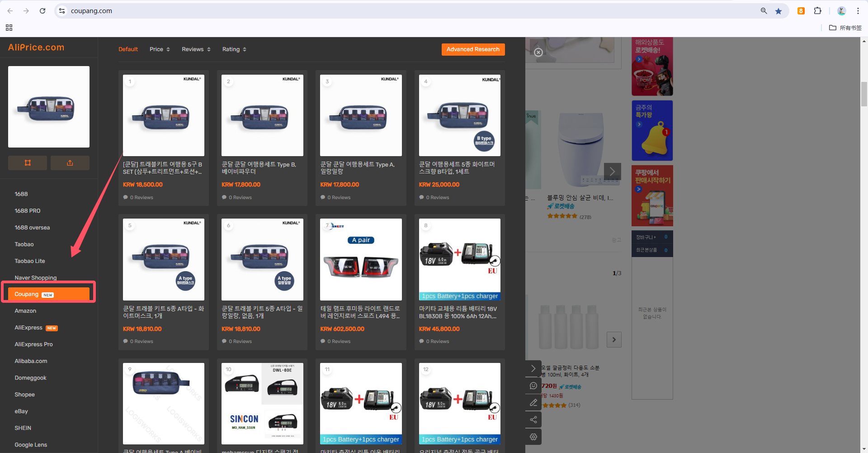Image resolution: width=868 pixels, height=453 pixels.
Task: Click the page vertical scrollbar thumb
Action: (864, 94)
